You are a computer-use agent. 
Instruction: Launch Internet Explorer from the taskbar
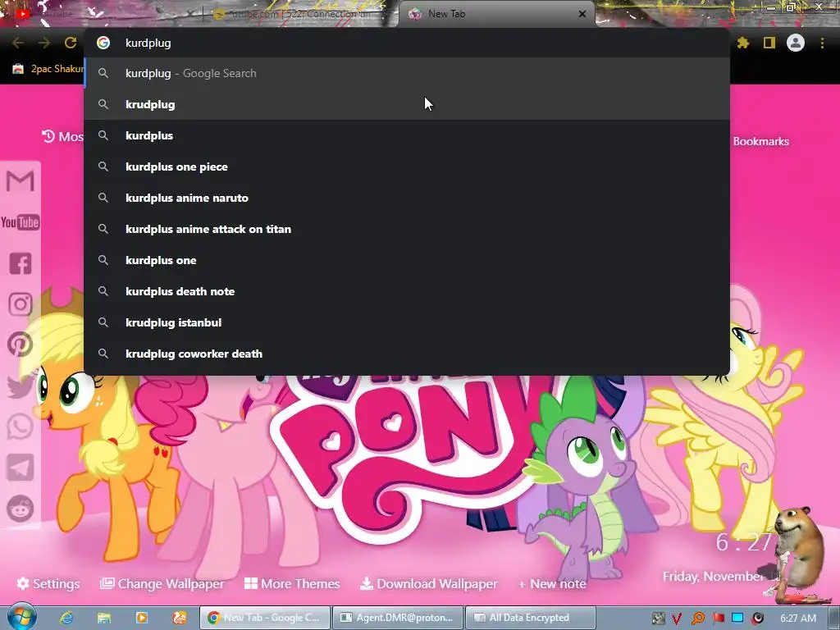[x=66, y=618]
